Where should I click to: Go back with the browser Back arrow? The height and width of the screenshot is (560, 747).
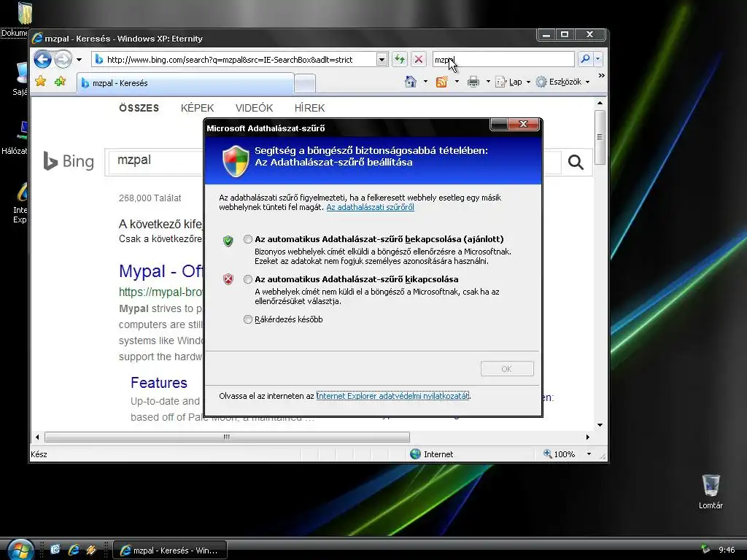(43, 60)
